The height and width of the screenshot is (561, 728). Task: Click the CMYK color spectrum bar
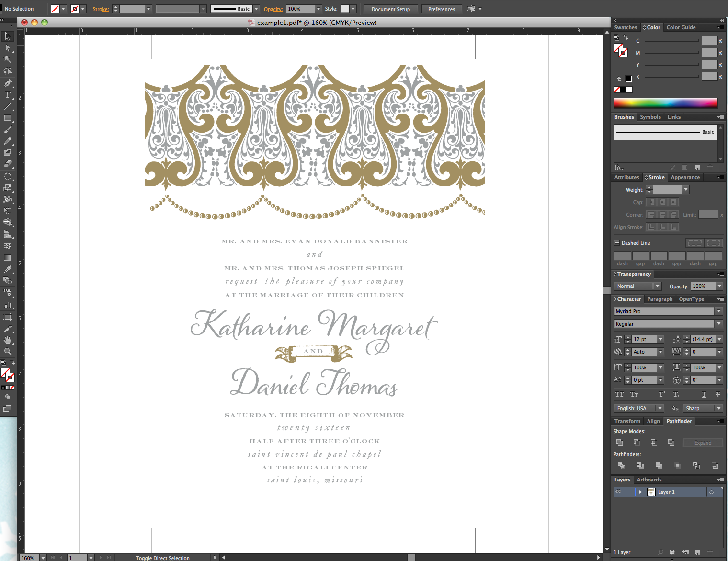pyautogui.click(x=666, y=103)
